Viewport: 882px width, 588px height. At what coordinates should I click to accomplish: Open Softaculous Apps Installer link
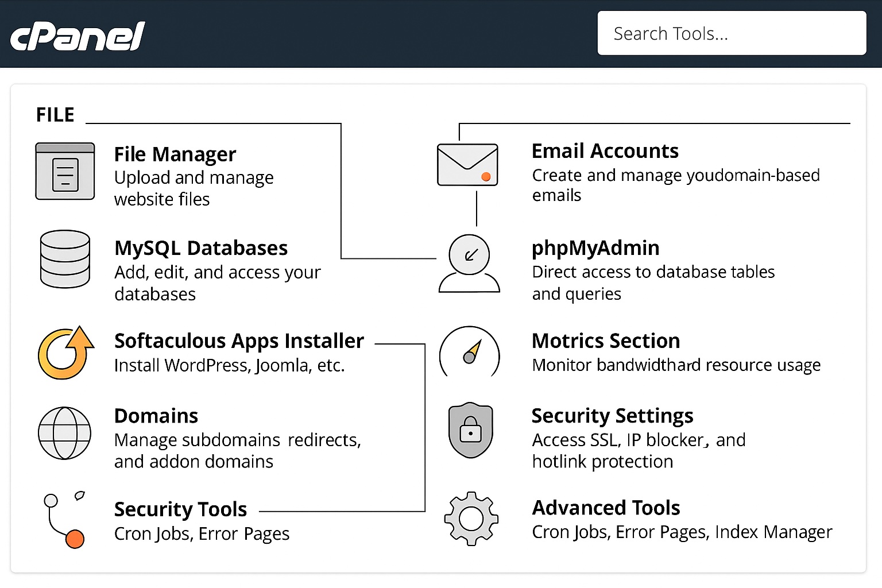click(239, 341)
